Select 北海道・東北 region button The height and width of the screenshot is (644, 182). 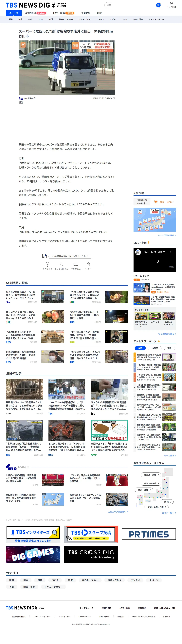point(151,475)
